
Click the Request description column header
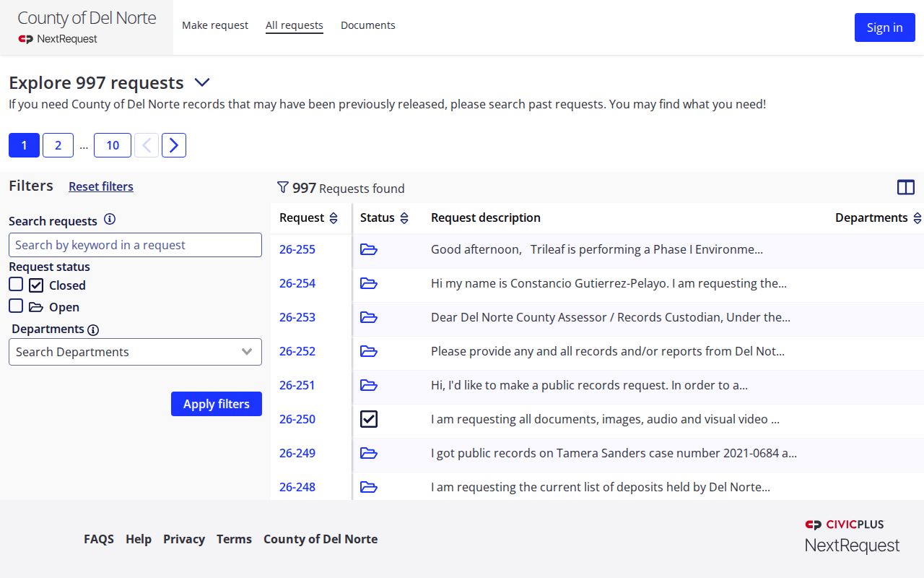486,217
